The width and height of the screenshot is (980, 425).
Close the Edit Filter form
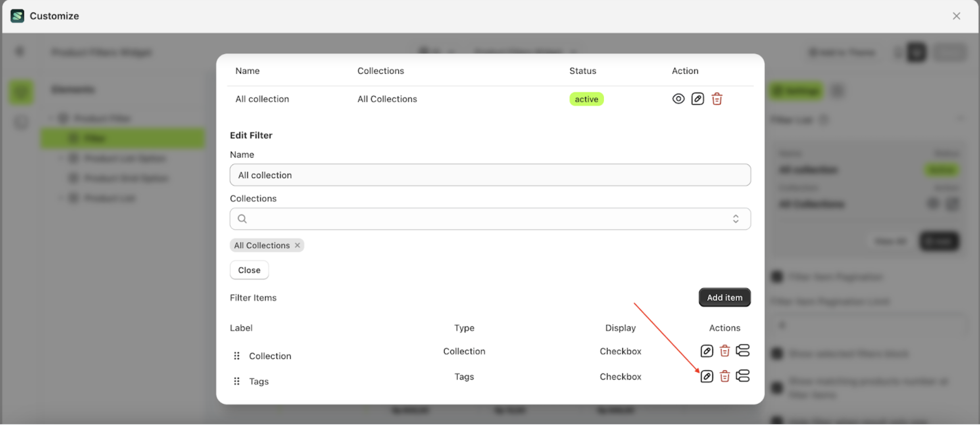pyautogui.click(x=249, y=270)
